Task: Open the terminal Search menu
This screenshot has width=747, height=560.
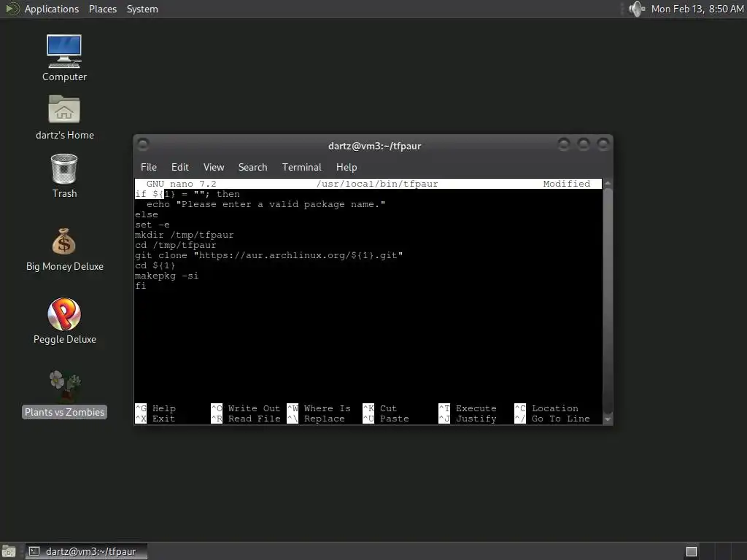Action: pyautogui.click(x=252, y=167)
